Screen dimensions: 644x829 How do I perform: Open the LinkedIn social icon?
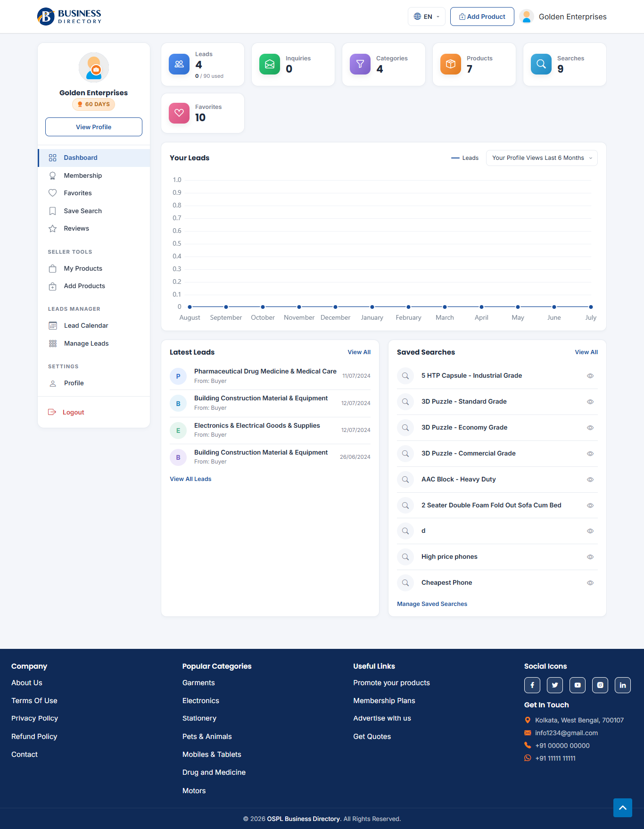pyautogui.click(x=622, y=685)
